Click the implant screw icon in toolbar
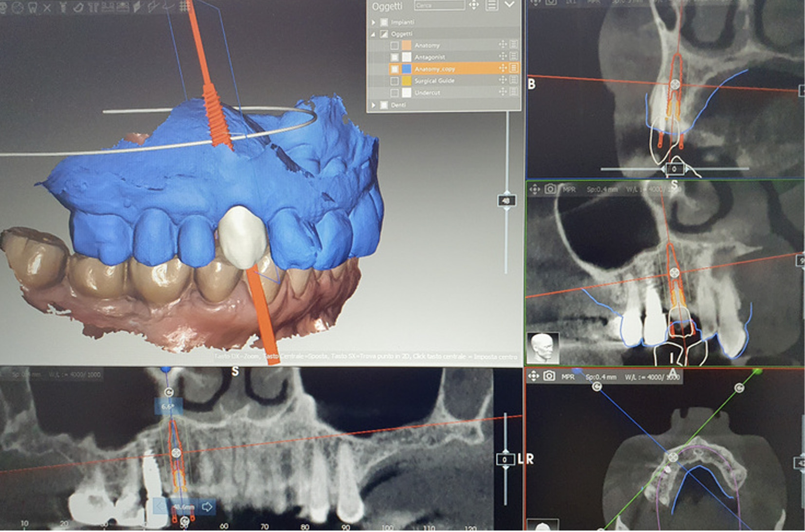Screen dimensions: 805x532 (x=63, y=7)
